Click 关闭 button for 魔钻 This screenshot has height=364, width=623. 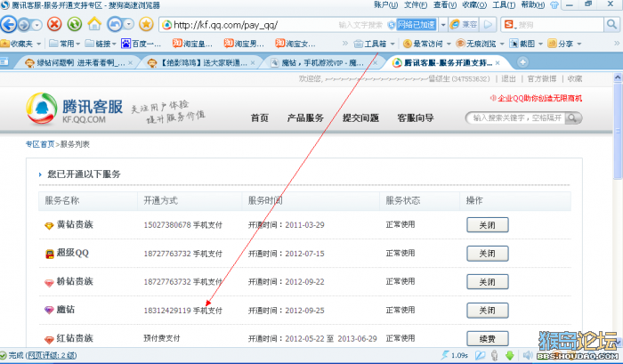click(487, 311)
